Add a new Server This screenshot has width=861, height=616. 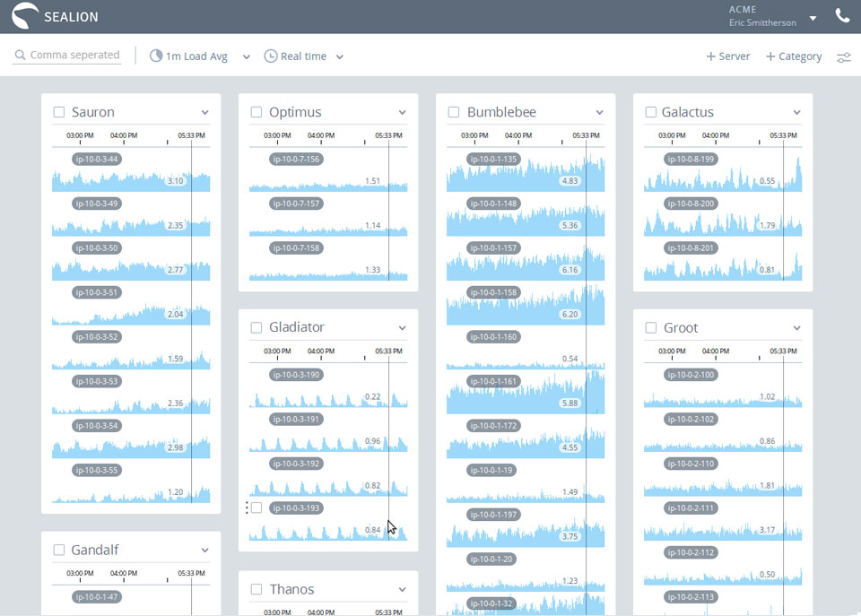(727, 56)
